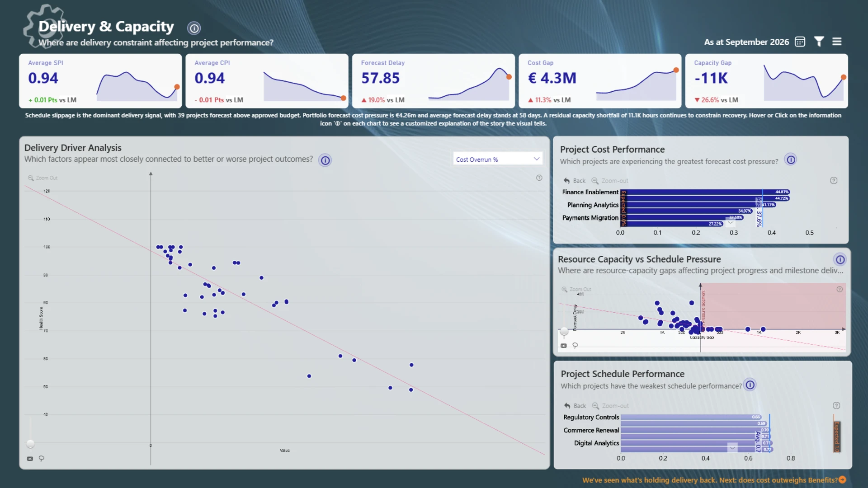Select the Cost Gap KPI card
The image size is (868, 488).
pos(600,81)
